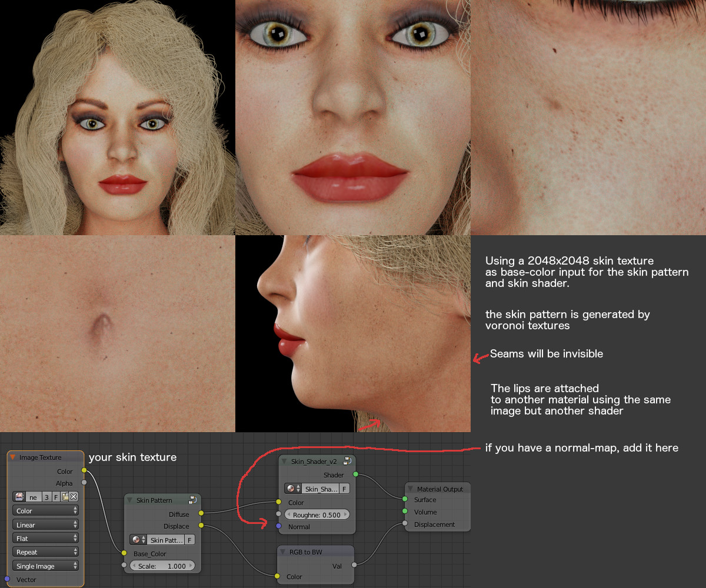
Task: Click the Normal input socket
Action: point(279,526)
